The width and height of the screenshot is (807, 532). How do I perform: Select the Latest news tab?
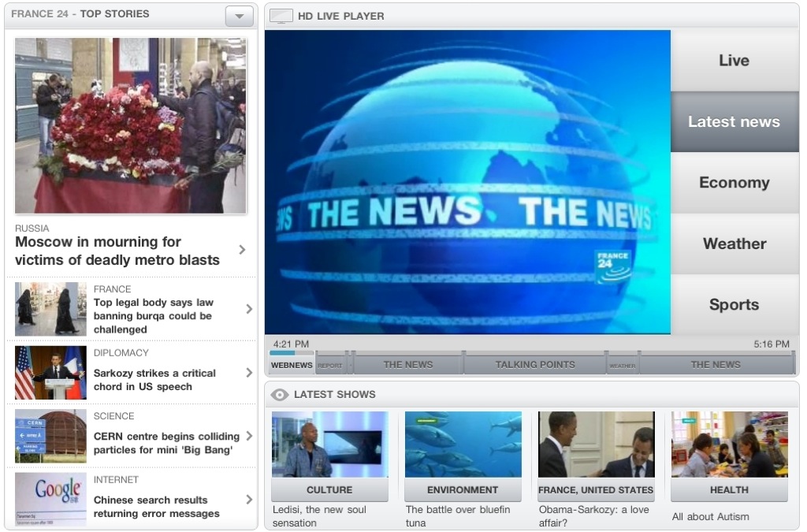pos(734,122)
